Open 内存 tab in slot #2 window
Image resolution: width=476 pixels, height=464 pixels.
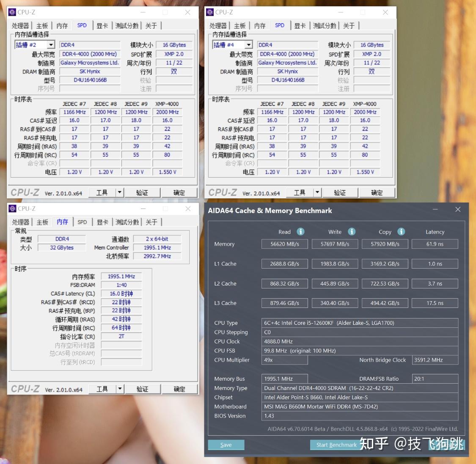pos(62,26)
